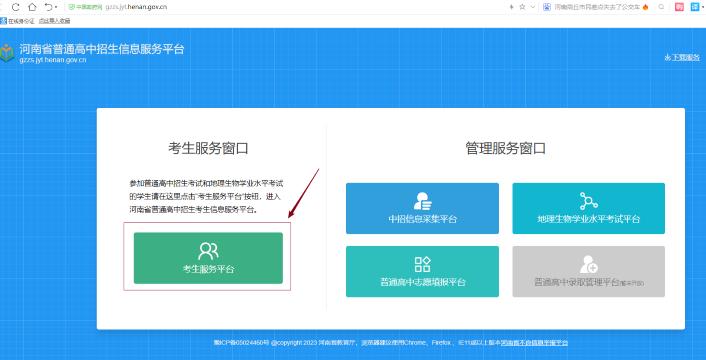Click the instruction paragraph starting with 参加普通高中招生考试
This screenshot has height=360, width=706.
pos(206,196)
